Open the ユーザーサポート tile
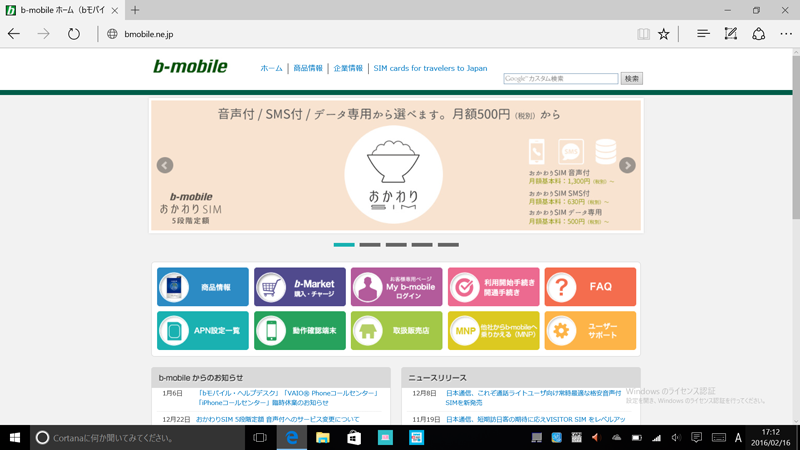 [590, 331]
